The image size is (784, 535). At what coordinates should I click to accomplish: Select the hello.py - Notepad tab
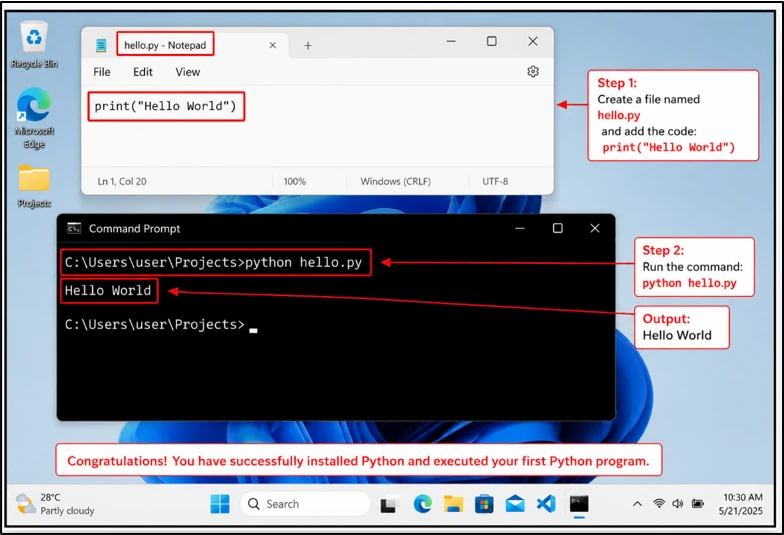(x=165, y=45)
